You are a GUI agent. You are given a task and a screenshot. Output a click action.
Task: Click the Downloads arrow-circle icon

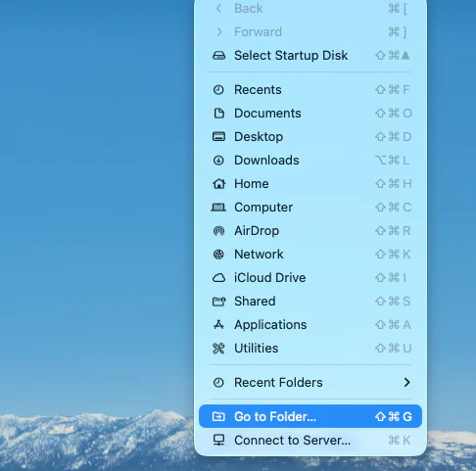pos(218,161)
